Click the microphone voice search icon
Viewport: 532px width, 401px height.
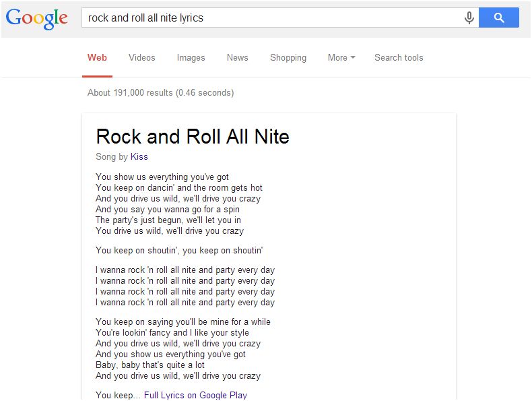click(469, 18)
